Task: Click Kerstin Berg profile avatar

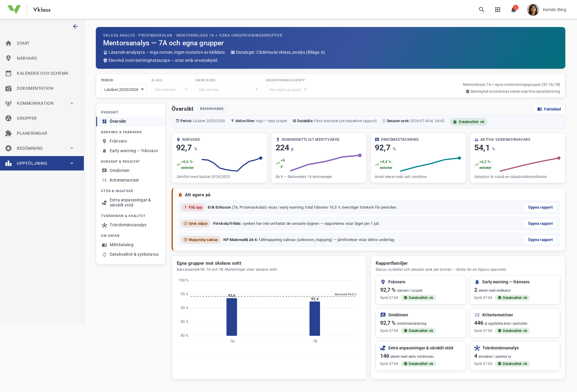Action: click(x=533, y=10)
